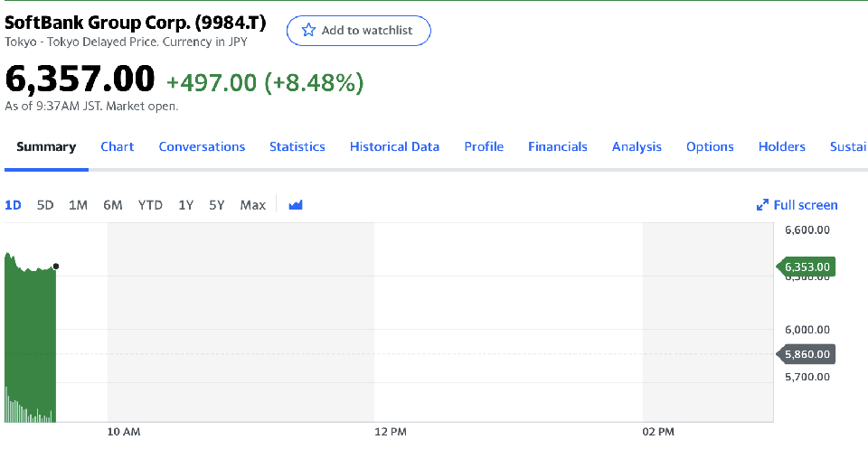Click the green 6,353.00 price label
The image size is (868, 449).
click(807, 267)
